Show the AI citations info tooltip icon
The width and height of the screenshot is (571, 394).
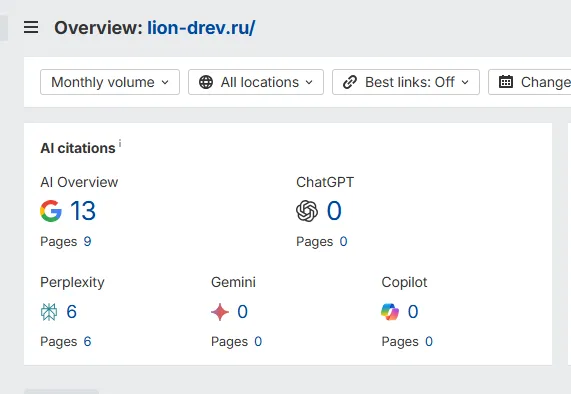(x=120, y=143)
